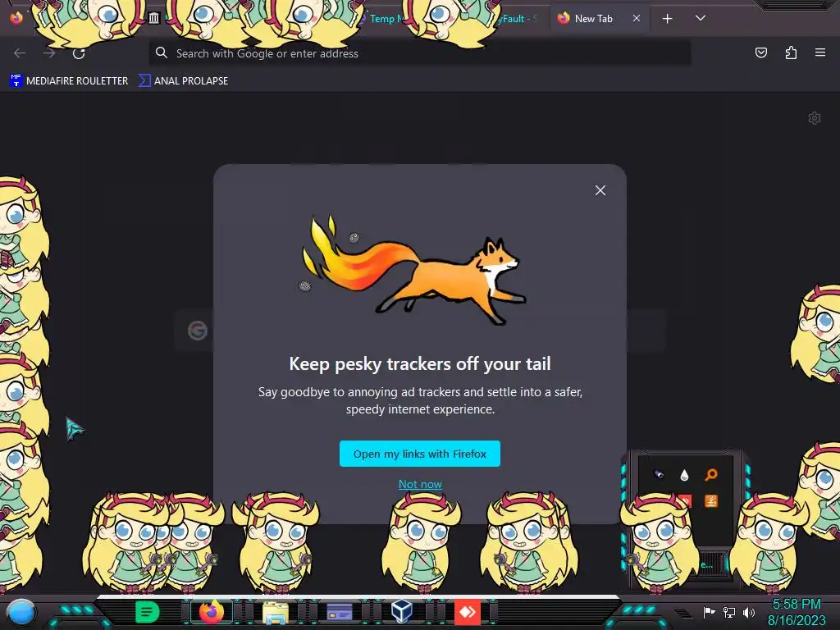Open the Firefox application hamburger menu

819,52
